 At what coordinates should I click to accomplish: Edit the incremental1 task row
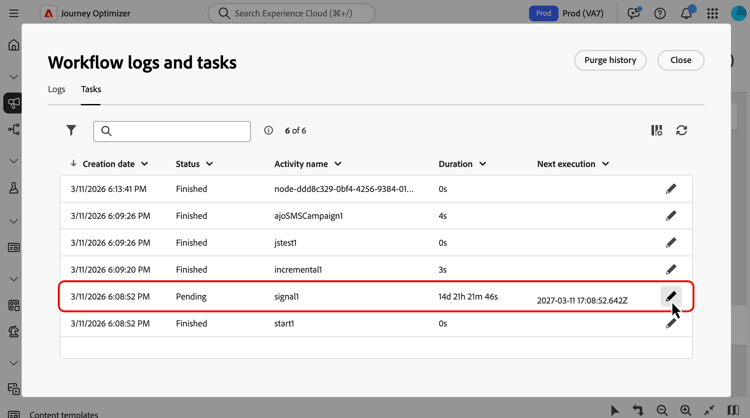tap(671, 270)
